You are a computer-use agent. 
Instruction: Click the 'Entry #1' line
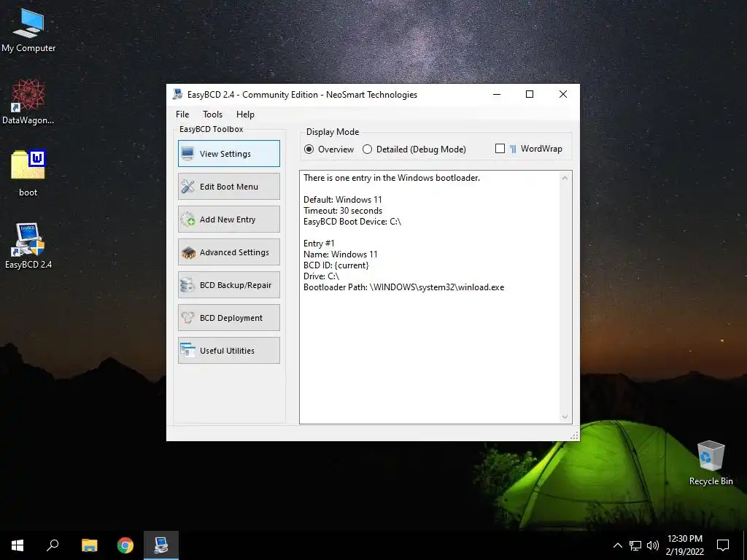(x=320, y=244)
